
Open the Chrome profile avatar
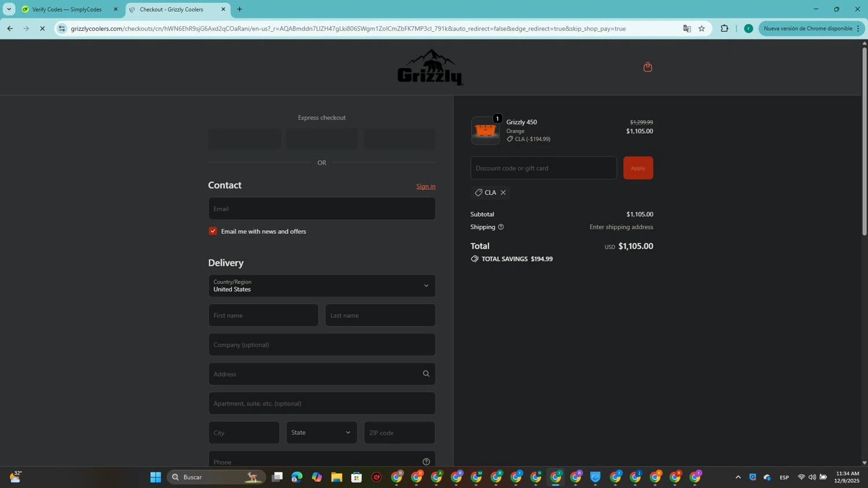point(748,28)
